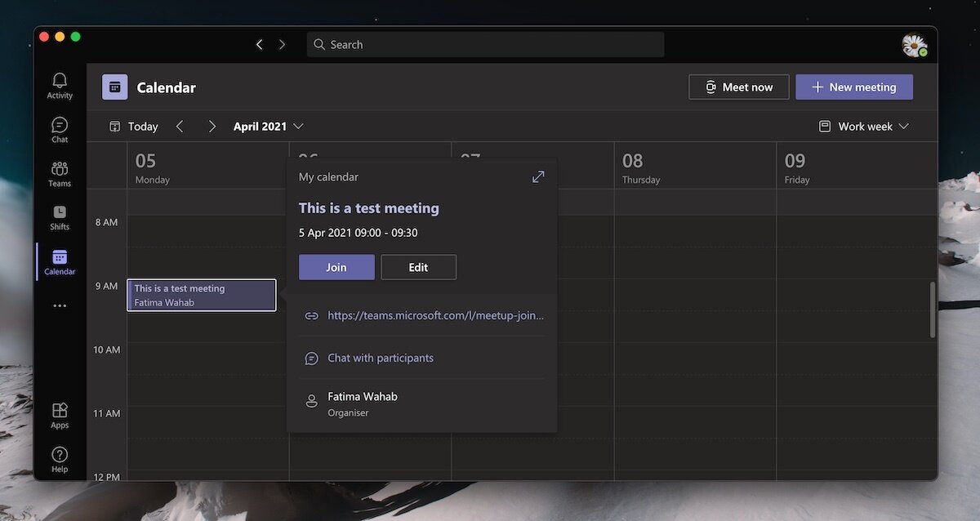
Task: Go to next week arrow
Action: 212,127
